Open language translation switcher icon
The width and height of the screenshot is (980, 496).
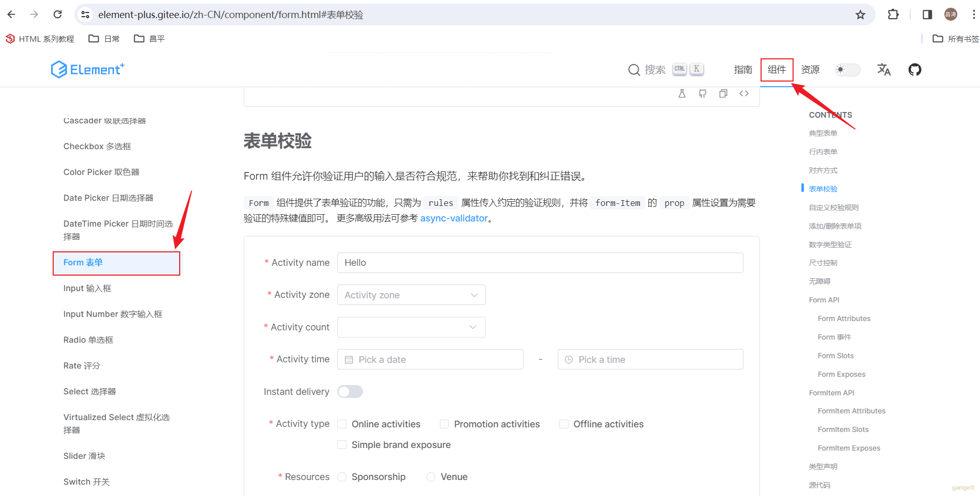point(884,69)
